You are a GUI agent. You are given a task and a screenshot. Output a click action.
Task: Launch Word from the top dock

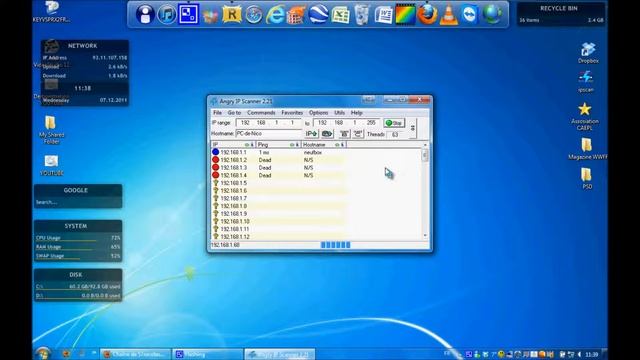(383, 15)
